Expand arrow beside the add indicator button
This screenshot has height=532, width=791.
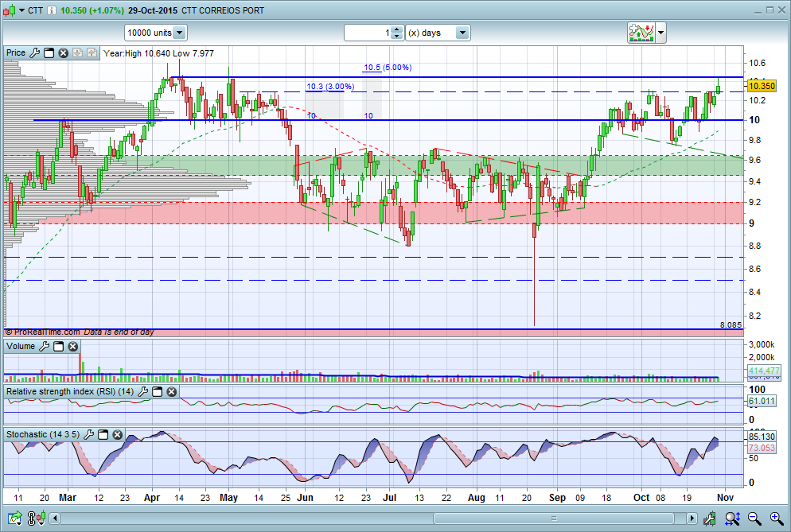[x=661, y=33]
